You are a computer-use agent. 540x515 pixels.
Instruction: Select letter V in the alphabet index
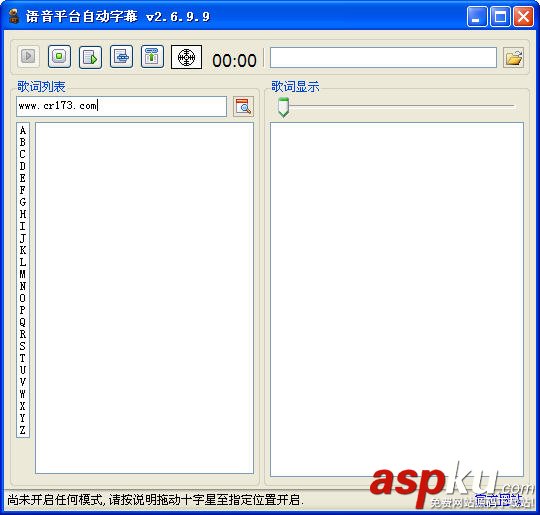[x=23, y=382]
